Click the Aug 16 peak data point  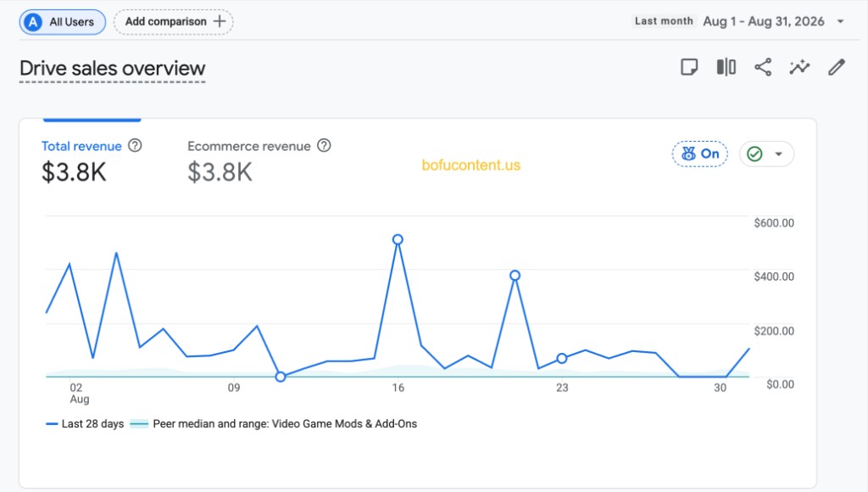click(398, 240)
